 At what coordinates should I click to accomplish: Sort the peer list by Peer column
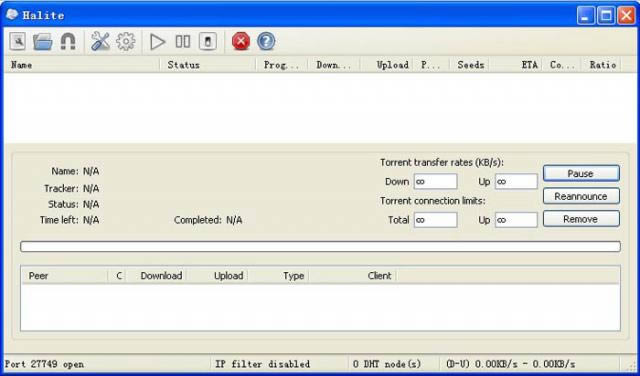64,276
